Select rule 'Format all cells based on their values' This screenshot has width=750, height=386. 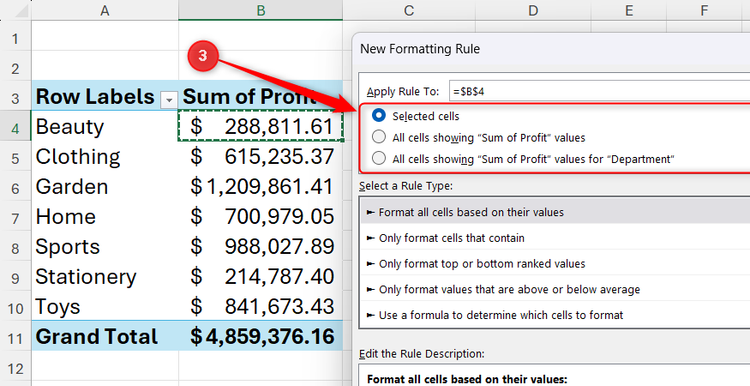(x=555, y=212)
